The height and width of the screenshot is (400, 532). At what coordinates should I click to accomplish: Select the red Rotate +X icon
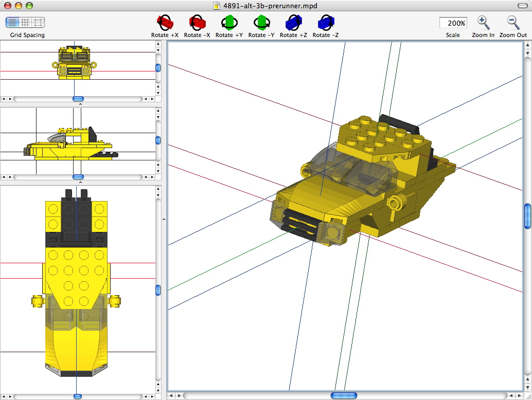pos(164,23)
